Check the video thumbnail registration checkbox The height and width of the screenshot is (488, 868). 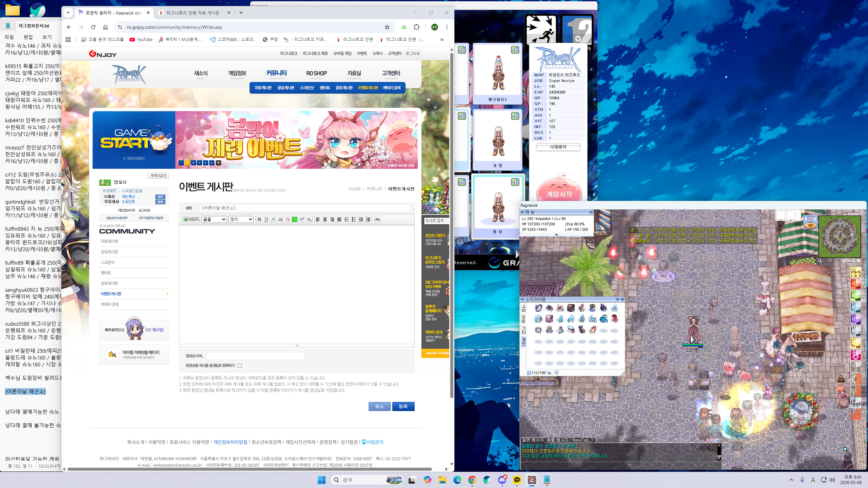(240, 366)
